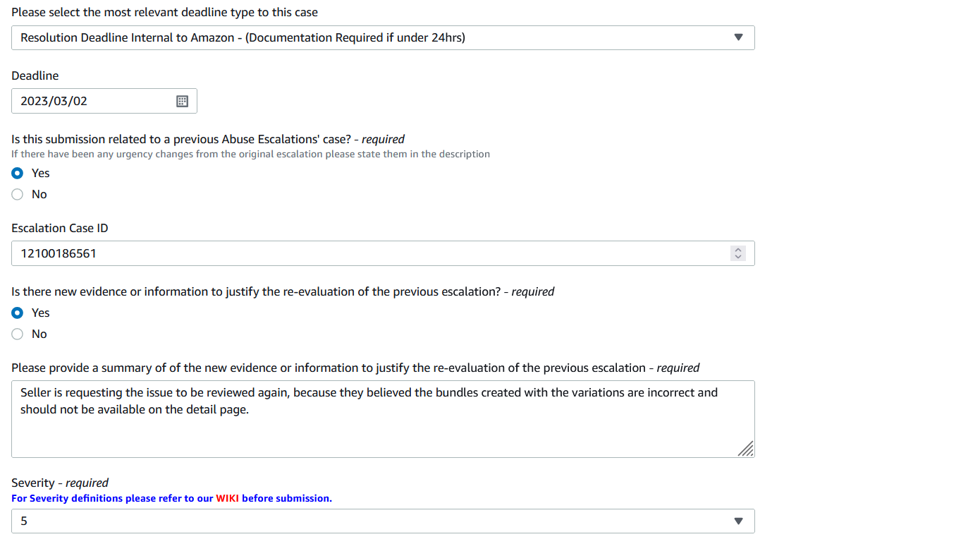The width and height of the screenshot is (980, 544).
Task: Click the 'Escalation Case ID' field label
Action: [x=60, y=228]
